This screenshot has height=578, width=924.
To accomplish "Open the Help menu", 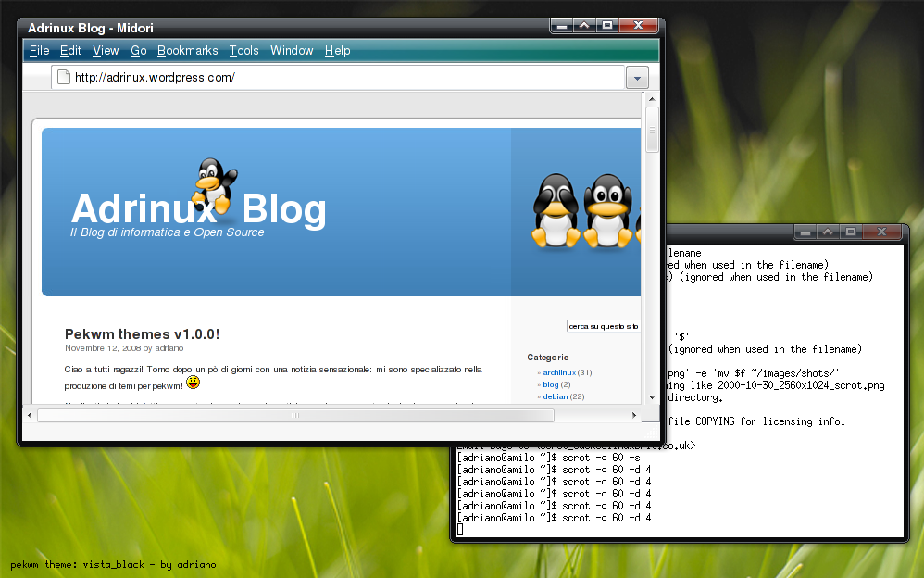I will click(x=337, y=51).
